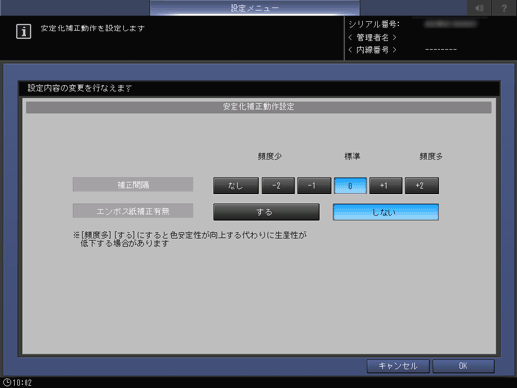The height and width of the screenshot is (388, 517).
Task: Click the シリアル番号 label
Action: pos(374,24)
